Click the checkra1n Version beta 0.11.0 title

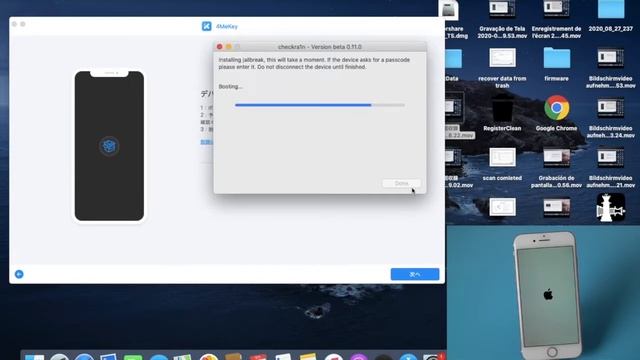pos(320,47)
